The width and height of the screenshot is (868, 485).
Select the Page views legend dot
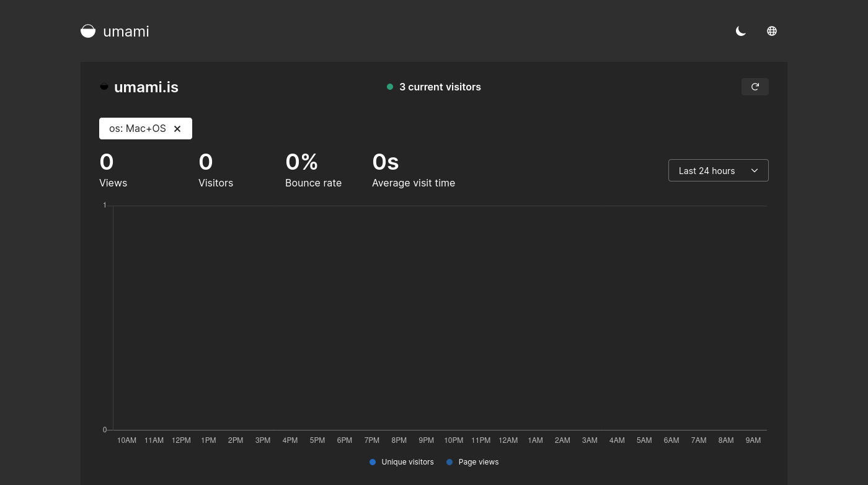(x=449, y=462)
